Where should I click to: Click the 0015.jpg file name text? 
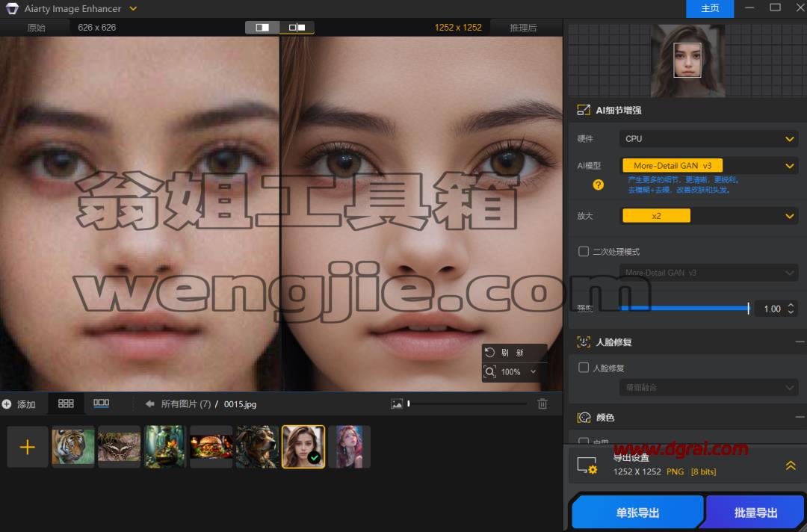(240, 404)
